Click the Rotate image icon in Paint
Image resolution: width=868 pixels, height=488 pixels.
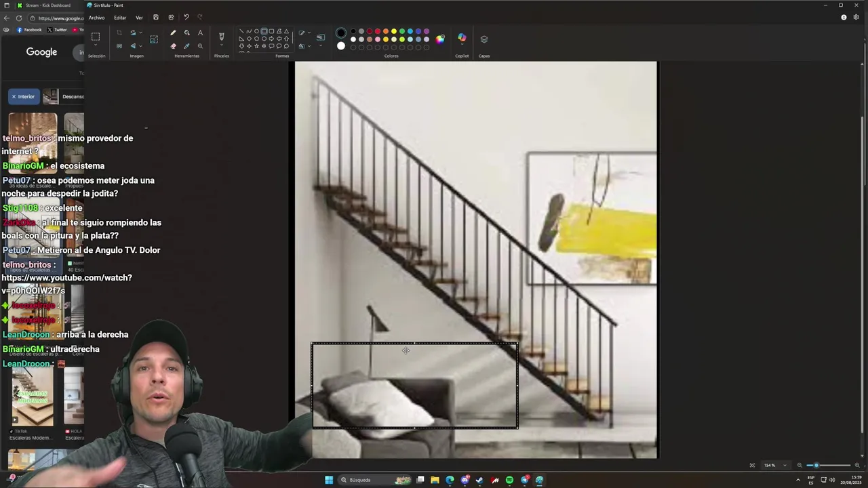(x=133, y=33)
